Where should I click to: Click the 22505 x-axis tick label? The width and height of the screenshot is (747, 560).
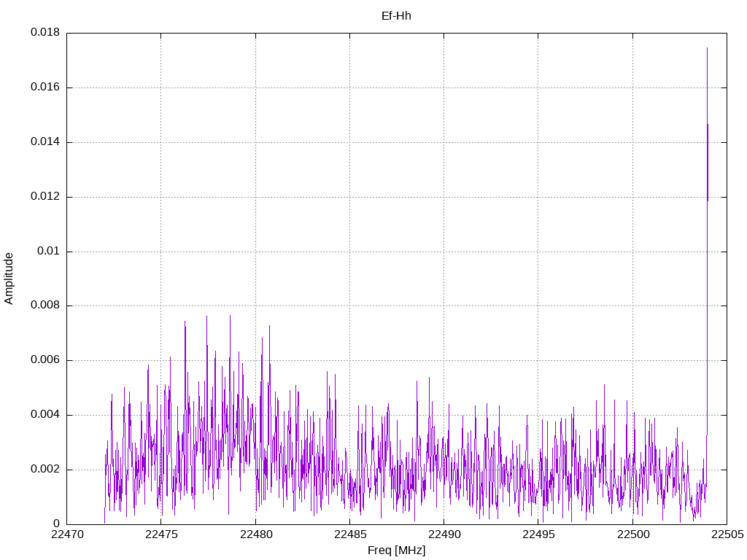coord(727,534)
